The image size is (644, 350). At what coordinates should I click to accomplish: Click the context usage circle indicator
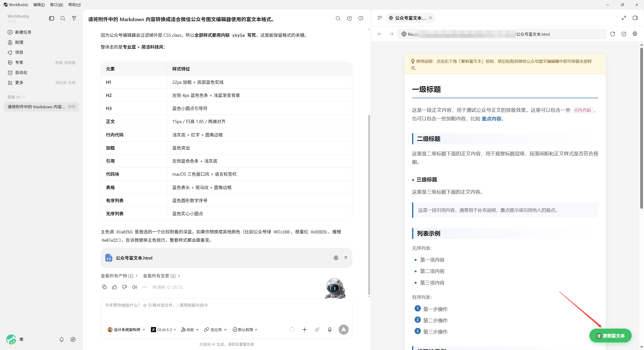pos(292,330)
